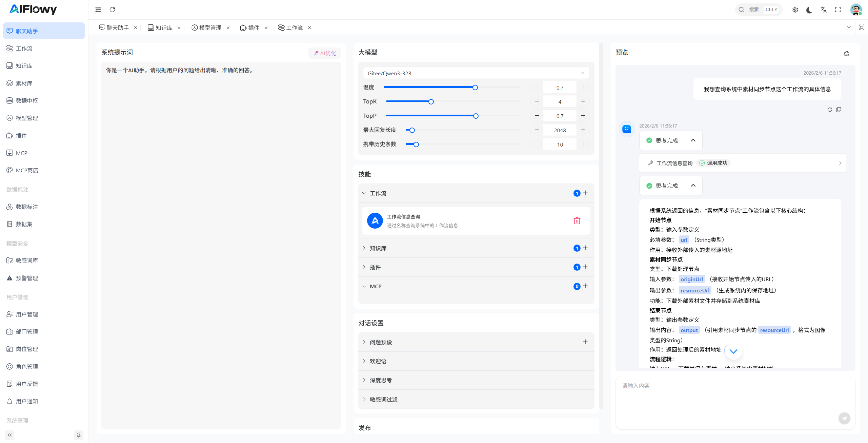Open settings with the gear icon

click(x=795, y=9)
